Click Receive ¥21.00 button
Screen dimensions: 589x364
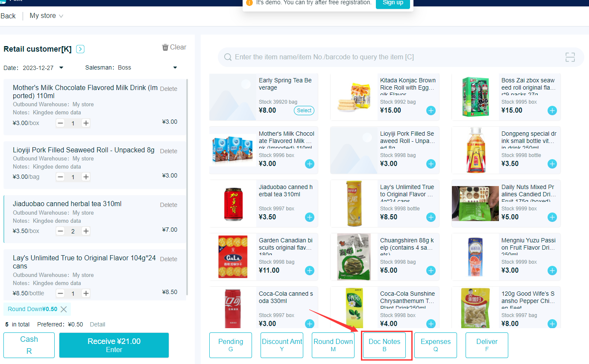tap(114, 345)
